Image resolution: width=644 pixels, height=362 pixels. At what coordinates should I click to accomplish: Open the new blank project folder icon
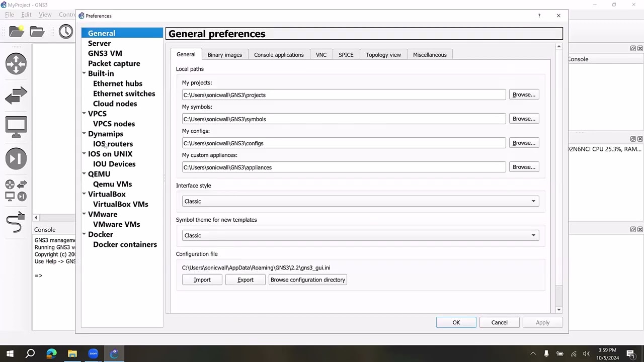click(17, 31)
